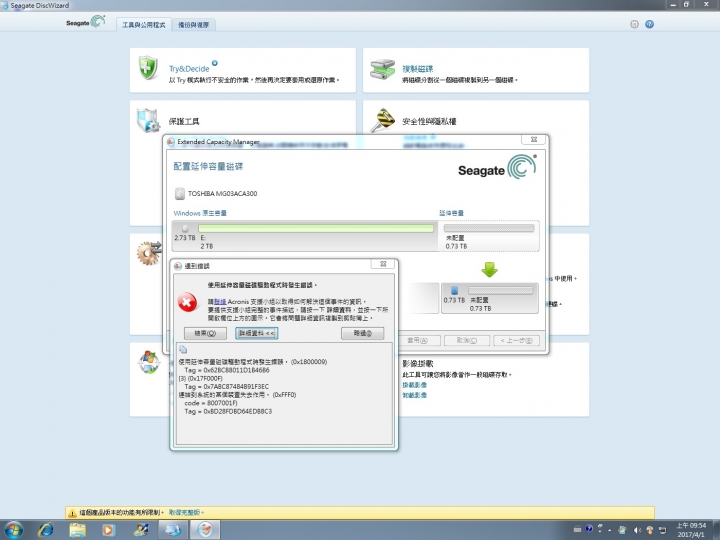Switch to the 工具與公用程式 tab
The height and width of the screenshot is (540, 720).
click(x=144, y=25)
